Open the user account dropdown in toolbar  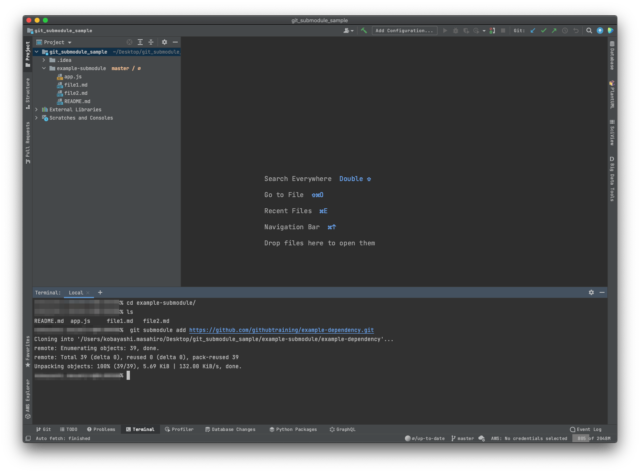tap(348, 31)
